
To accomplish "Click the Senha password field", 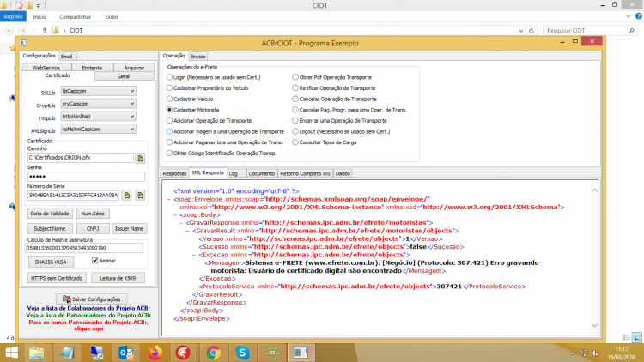I will point(86,177).
